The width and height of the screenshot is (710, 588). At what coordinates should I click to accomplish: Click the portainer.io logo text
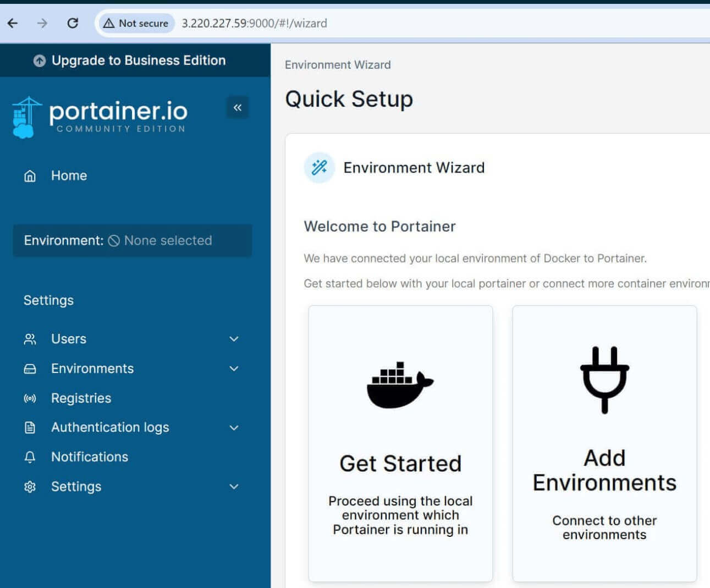[x=118, y=112]
